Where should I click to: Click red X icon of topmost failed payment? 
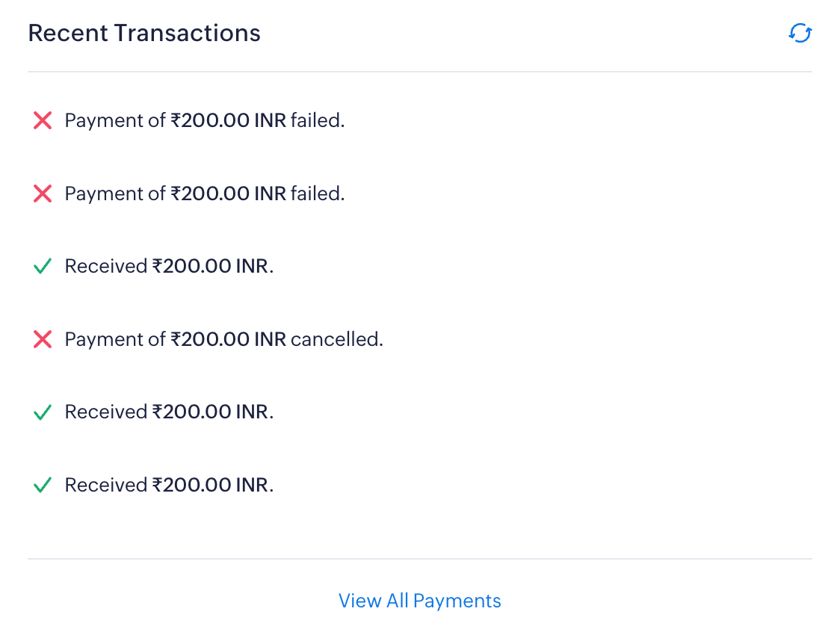pos(43,120)
